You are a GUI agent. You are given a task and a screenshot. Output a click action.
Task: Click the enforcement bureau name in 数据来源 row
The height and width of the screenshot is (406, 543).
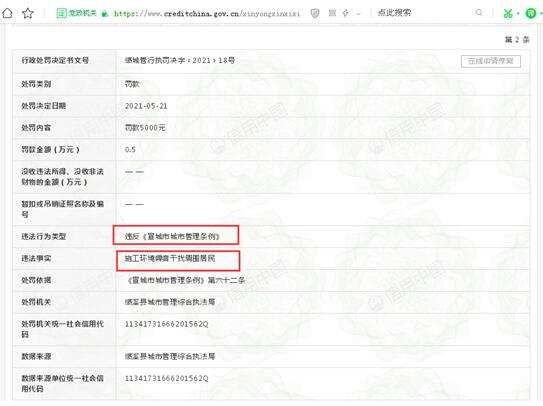coord(170,356)
